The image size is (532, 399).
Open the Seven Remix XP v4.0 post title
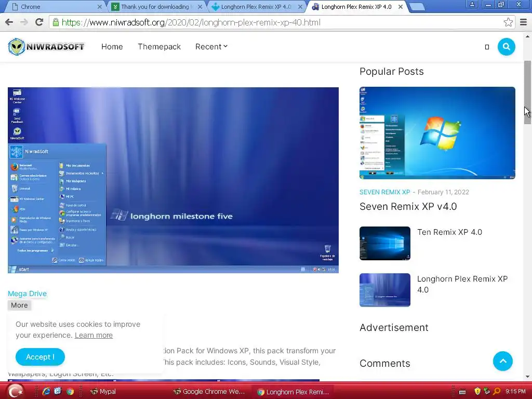pos(408,206)
